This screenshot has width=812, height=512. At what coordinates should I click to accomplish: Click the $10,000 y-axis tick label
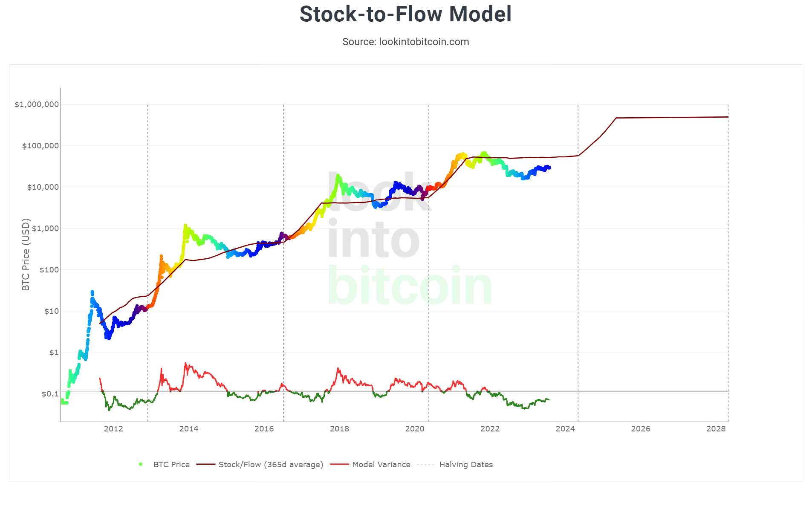[x=43, y=187]
